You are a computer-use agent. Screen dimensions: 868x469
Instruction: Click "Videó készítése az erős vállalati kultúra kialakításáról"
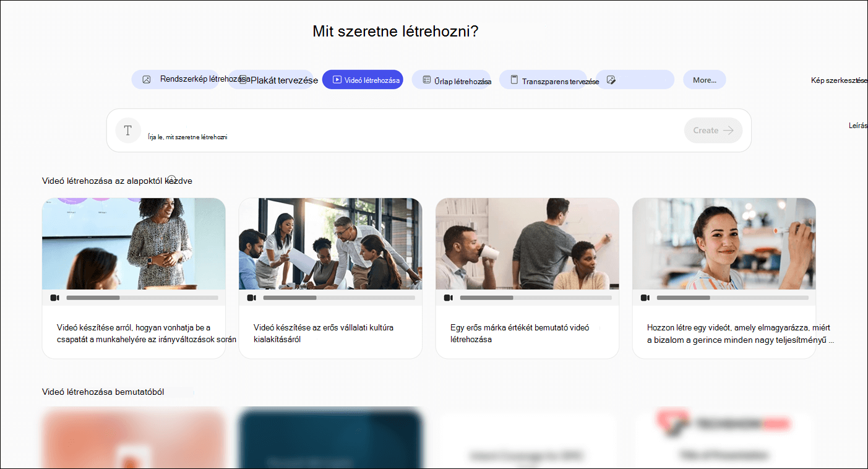coord(324,333)
